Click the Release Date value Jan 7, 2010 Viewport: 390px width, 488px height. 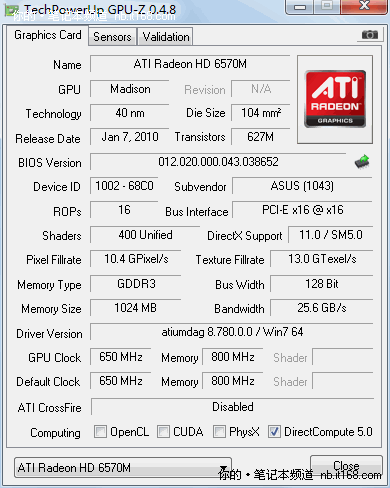(130, 137)
